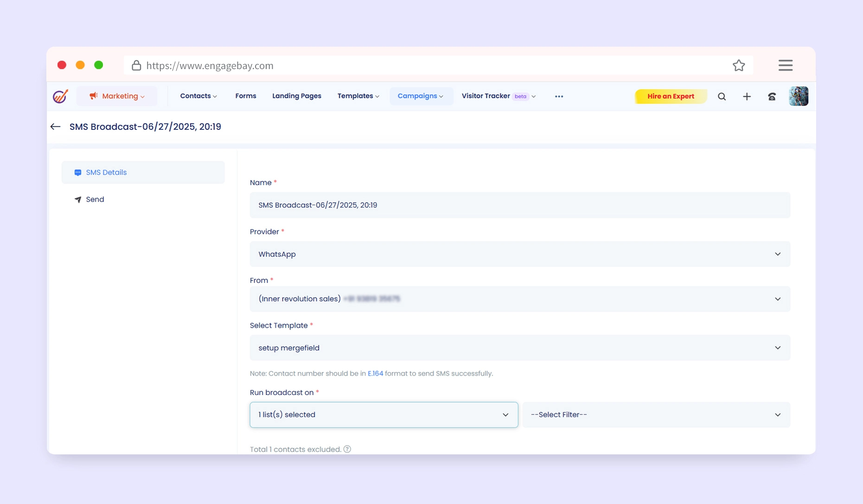863x504 pixels.
Task: Expand the Select Template dropdown
Action: point(519,348)
